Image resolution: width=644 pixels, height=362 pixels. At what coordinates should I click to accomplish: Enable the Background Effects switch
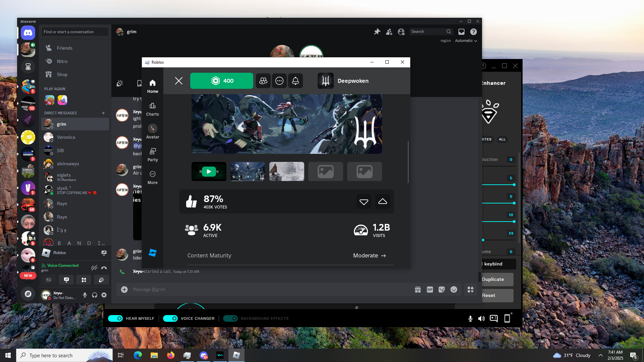coord(230,318)
